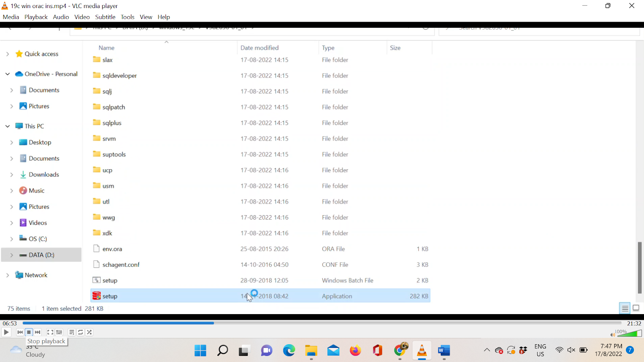Select DATA (D:) in navigation pane
Image resolution: width=644 pixels, height=362 pixels.
coord(41,255)
